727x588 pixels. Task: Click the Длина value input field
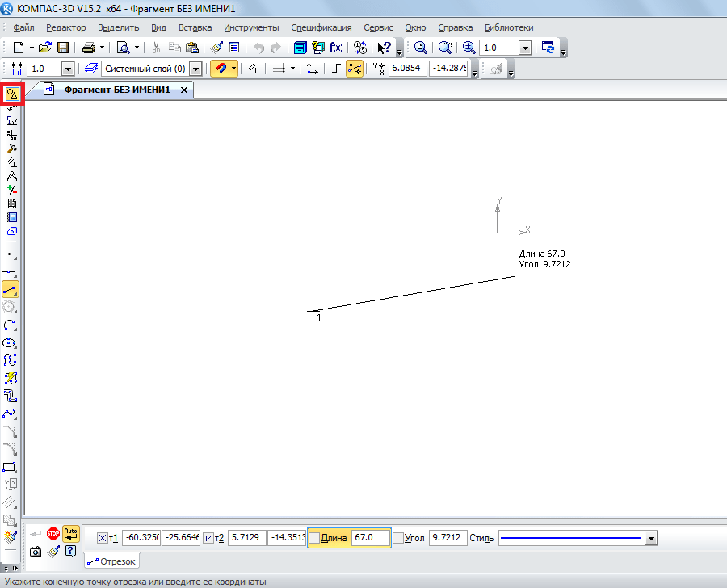370,538
